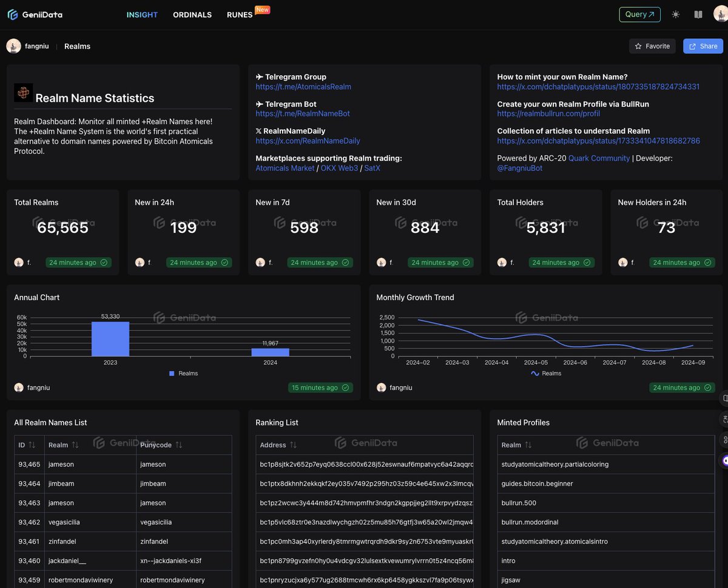Open the realmbullrun.com/profil link
The width and height of the screenshot is (728, 588).
click(x=548, y=113)
